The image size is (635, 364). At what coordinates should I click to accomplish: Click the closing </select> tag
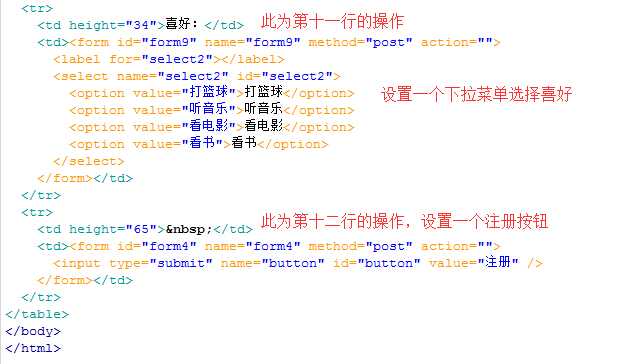click(89, 161)
